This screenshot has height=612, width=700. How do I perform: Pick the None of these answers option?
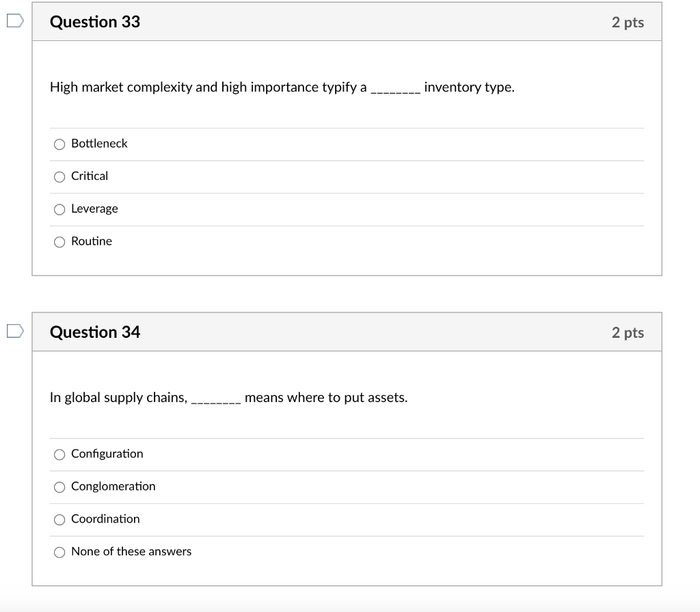pyautogui.click(x=59, y=552)
